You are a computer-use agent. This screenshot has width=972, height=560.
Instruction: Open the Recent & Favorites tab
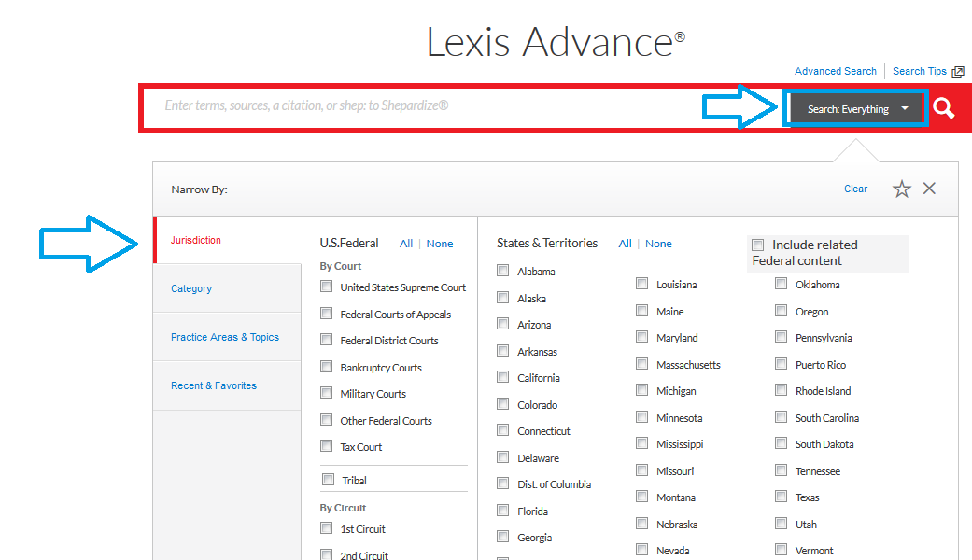(x=215, y=385)
